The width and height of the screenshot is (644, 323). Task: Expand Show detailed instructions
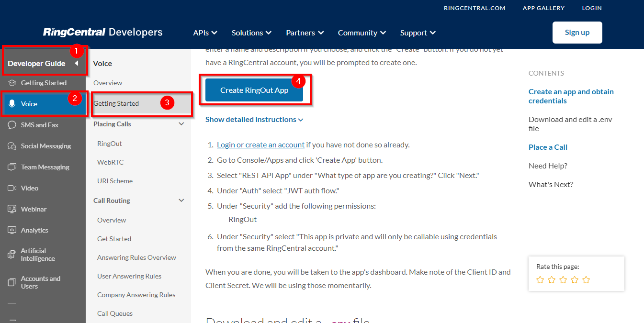coord(254,120)
